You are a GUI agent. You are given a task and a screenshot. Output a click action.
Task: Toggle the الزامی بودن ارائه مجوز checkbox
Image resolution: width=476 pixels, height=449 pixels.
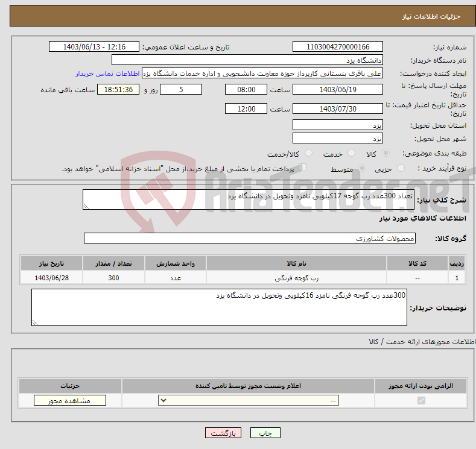[x=421, y=401]
